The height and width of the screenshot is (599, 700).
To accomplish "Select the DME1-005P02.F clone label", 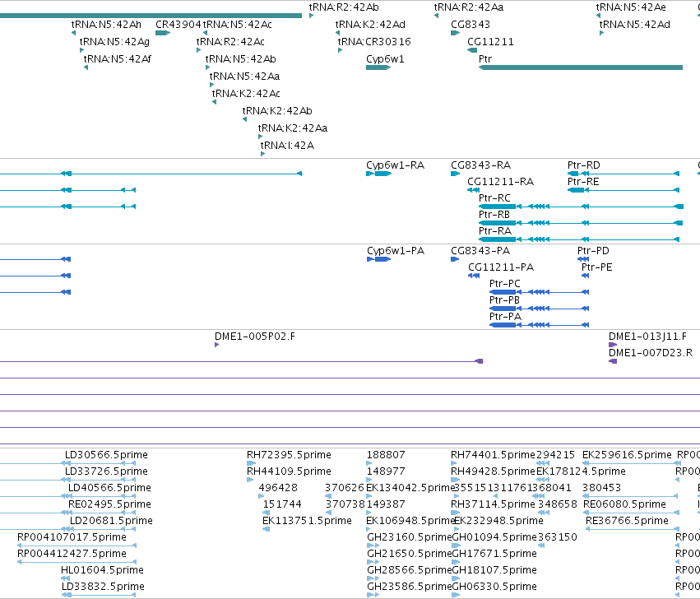I will point(255,337).
